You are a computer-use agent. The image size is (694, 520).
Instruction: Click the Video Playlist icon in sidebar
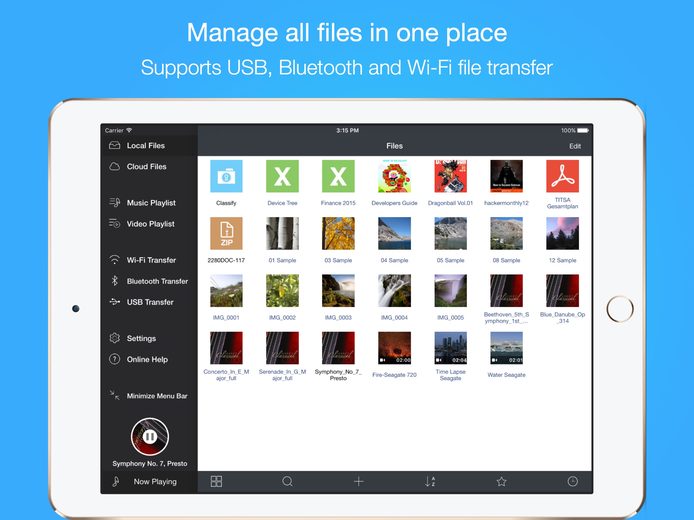pos(115,223)
